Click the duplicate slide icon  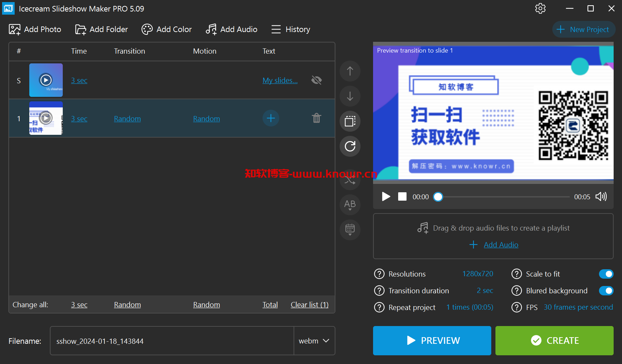click(x=350, y=121)
